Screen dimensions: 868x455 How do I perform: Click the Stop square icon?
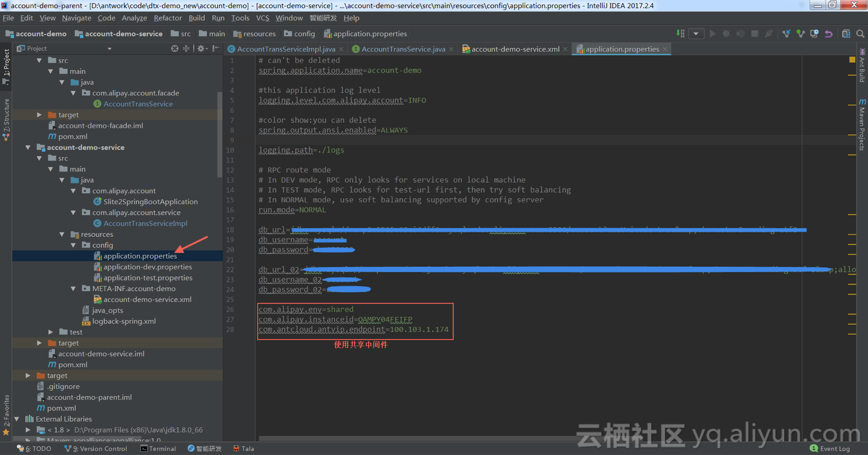(x=755, y=34)
